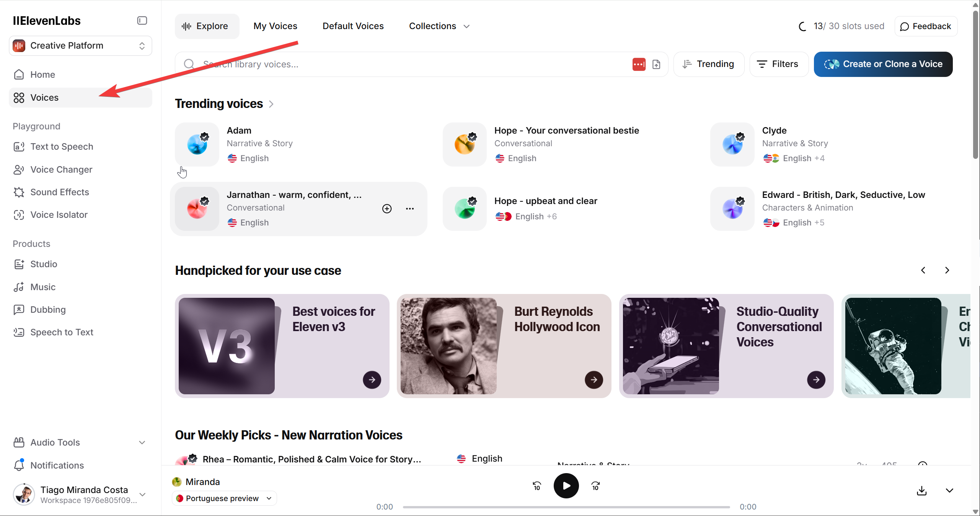Switch to the Explore tab
This screenshot has width=980, height=516.
pyautogui.click(x=207, y=26)
